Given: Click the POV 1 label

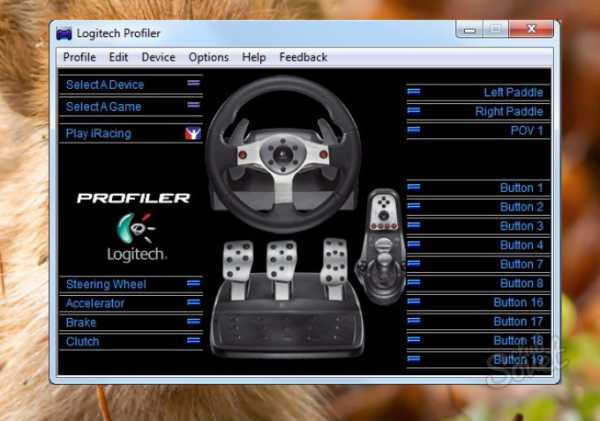Looking at the screenshot, I should coord(527,131).
